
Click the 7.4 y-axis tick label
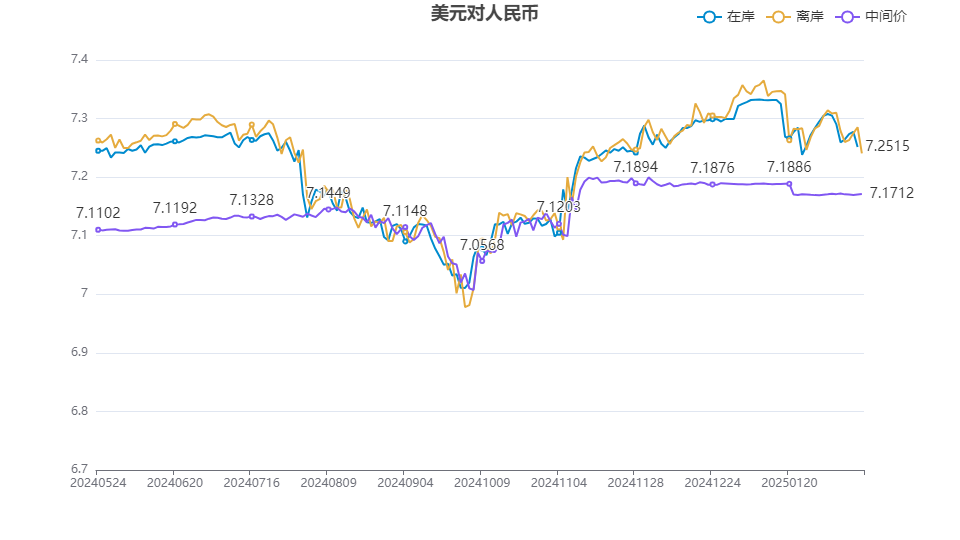point(79,60)
